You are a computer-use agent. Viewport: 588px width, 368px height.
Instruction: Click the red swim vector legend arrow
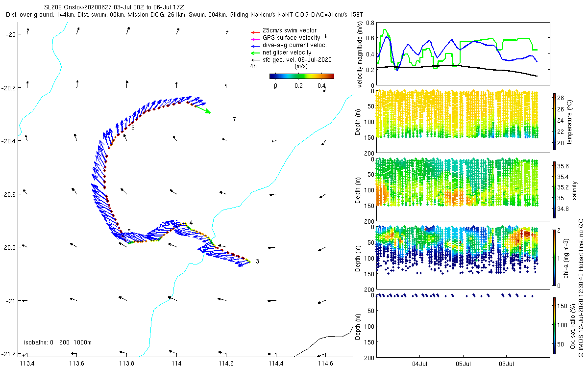pyautogui.click(x=254, y=31)
